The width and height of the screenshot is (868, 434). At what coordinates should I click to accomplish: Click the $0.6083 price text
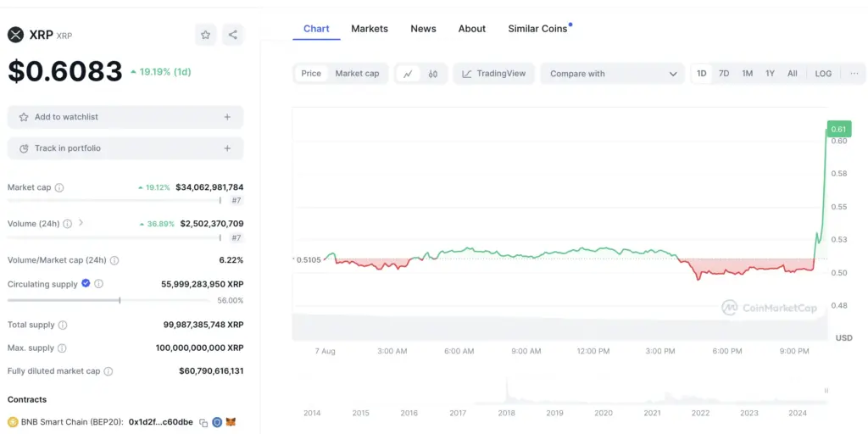click(64, 71)
